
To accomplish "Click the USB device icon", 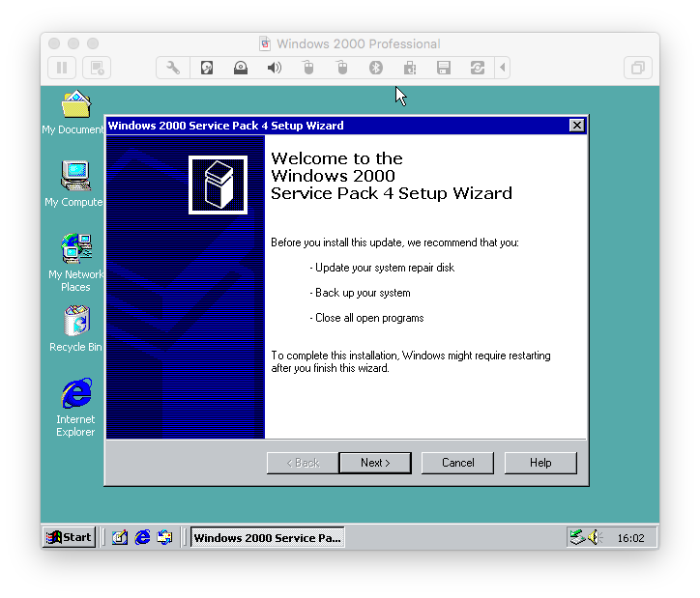I will 410,68.
